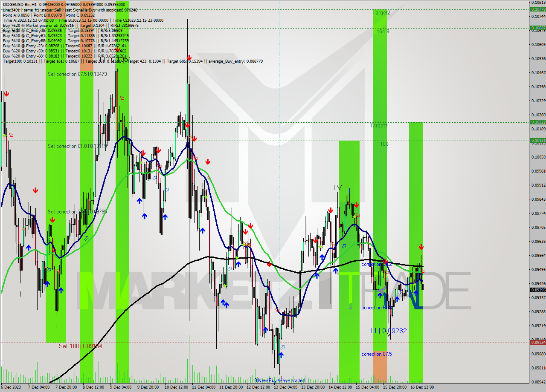Image resolution: width=546 pixels, height=392 pixels.
Task: Select the 'Sell correction 87.5 | 0.10473' label
Action: point(77,74)
